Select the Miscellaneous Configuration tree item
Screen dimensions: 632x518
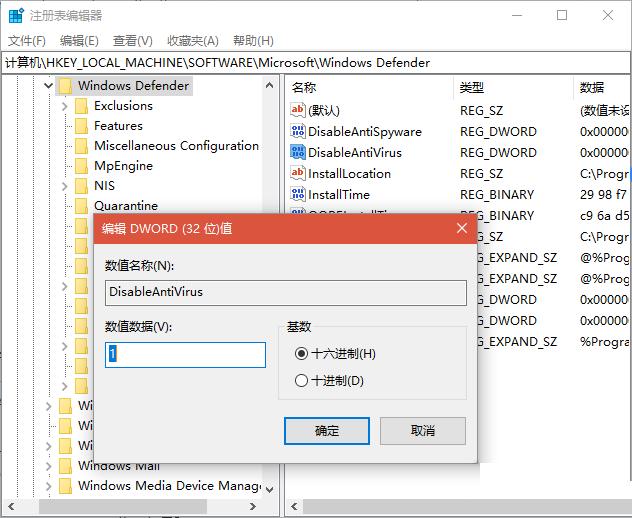[177, 146]
